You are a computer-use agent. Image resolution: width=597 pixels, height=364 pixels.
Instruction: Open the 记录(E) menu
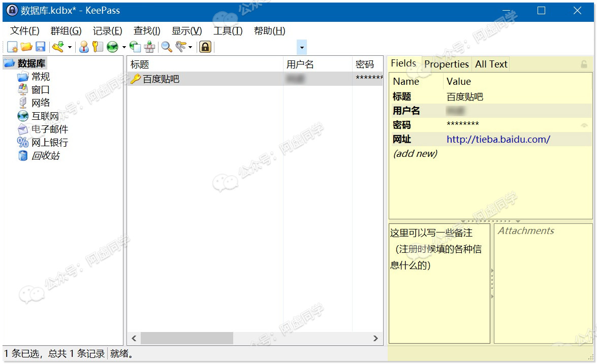pyautogui.click(x=107, y=31)
